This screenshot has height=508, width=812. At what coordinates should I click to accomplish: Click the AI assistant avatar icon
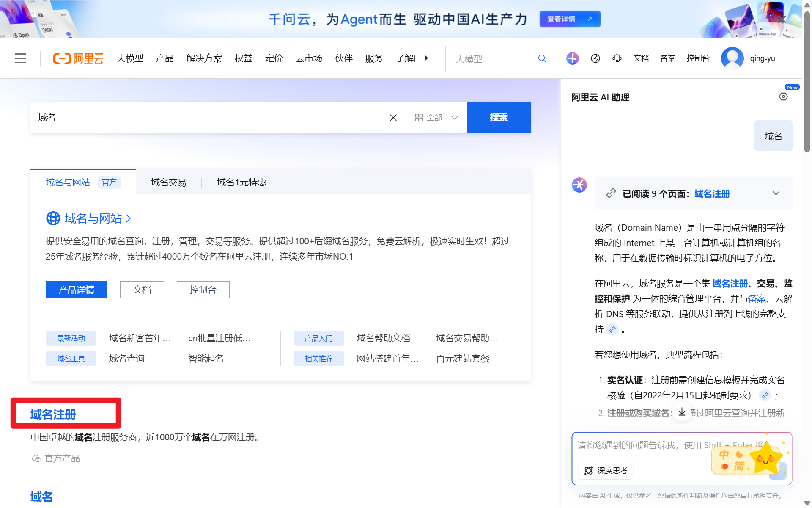click(579, 185)
